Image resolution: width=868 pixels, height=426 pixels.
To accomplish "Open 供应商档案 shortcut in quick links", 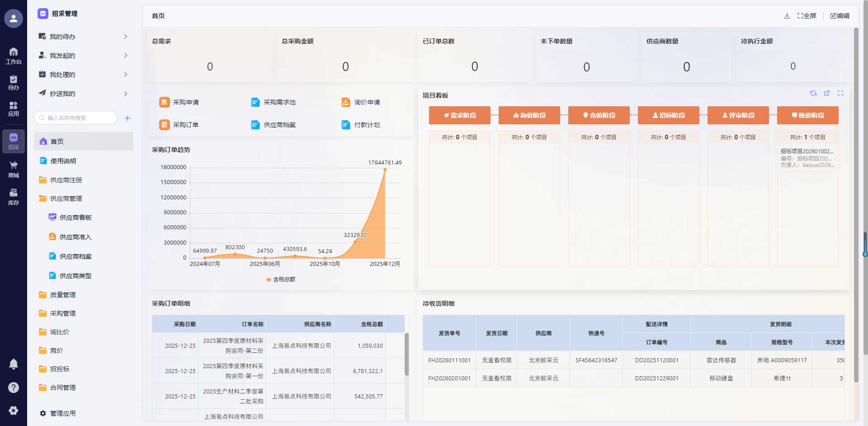I will (x=273, y=125).
